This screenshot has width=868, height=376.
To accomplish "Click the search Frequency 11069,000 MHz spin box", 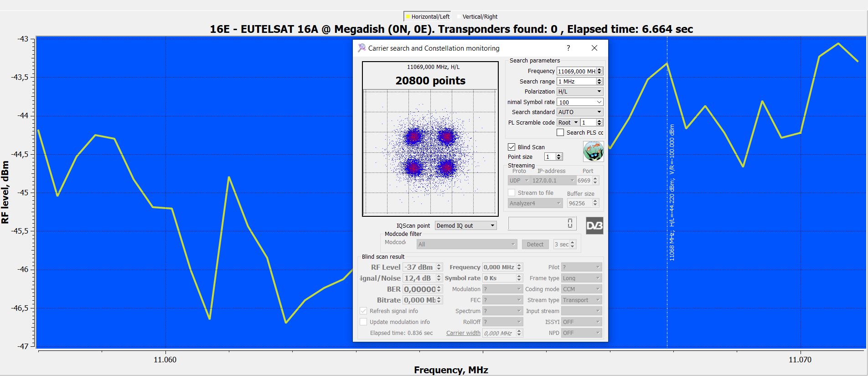I will point(580,71).
